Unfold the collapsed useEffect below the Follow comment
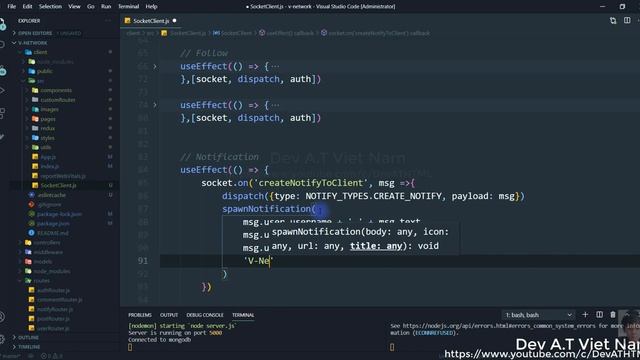The image size is (640, 360). tap(155, 66)
